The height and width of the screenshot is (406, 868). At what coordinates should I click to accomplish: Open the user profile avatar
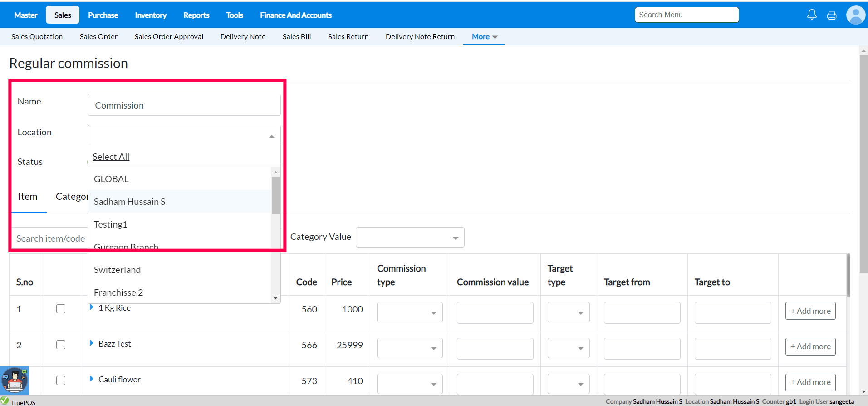point(855,15)
